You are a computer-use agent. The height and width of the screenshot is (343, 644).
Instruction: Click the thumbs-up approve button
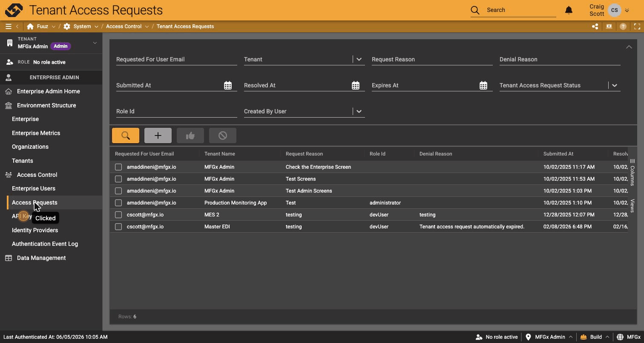[x=190, y=135]
